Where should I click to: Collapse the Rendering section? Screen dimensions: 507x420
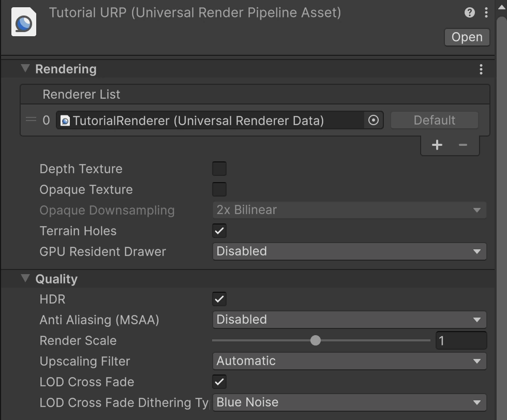(x=25, y=68)
